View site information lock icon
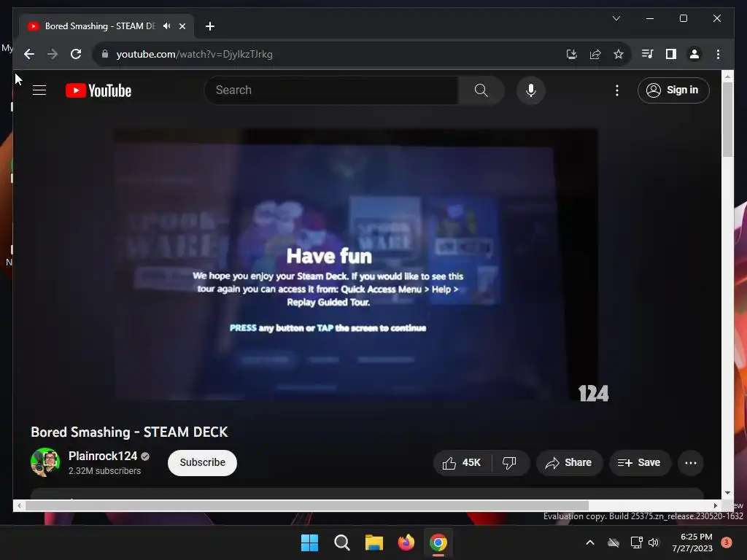The height and width of the screenshot is (560, 747). [x=105, y=54]
